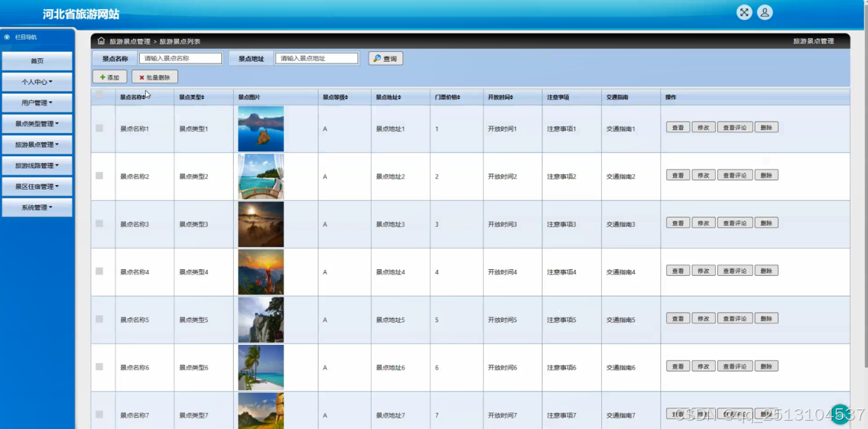Image resolution: width=868 pixels, height=429 pixels.
Task: Click the home icon in breadcrumb bar
Action: pyautogui.click(x=101, y=41)
